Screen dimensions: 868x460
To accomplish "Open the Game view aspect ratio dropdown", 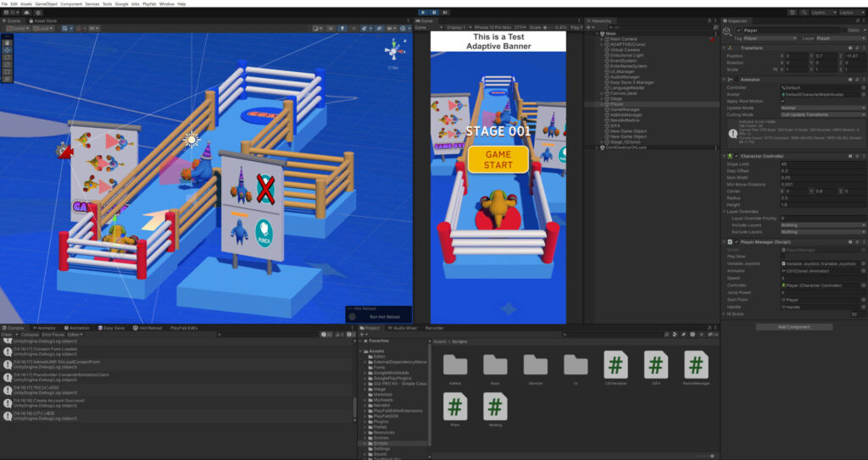I will coord(500,27).
